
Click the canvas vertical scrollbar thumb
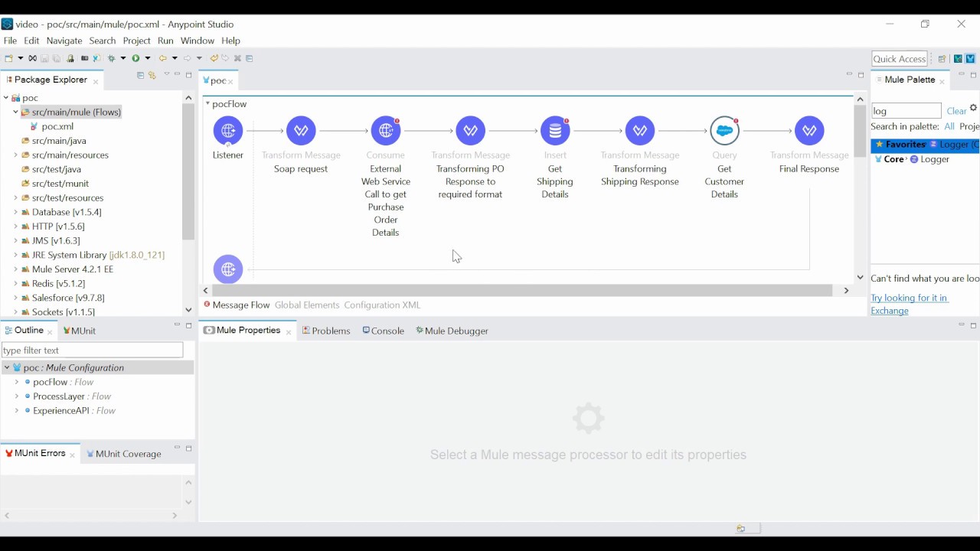coord(861,132)
